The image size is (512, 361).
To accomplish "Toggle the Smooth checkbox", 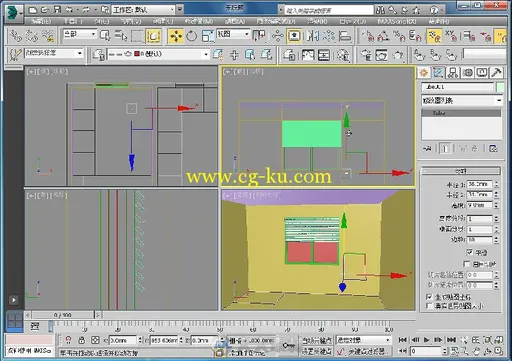I will tap(470, 252).
